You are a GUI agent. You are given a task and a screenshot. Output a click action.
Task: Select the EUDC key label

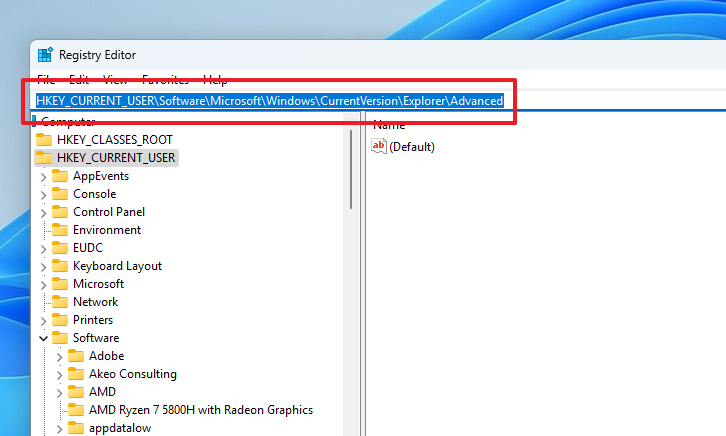pyautogui.click(x=88, y=248)
